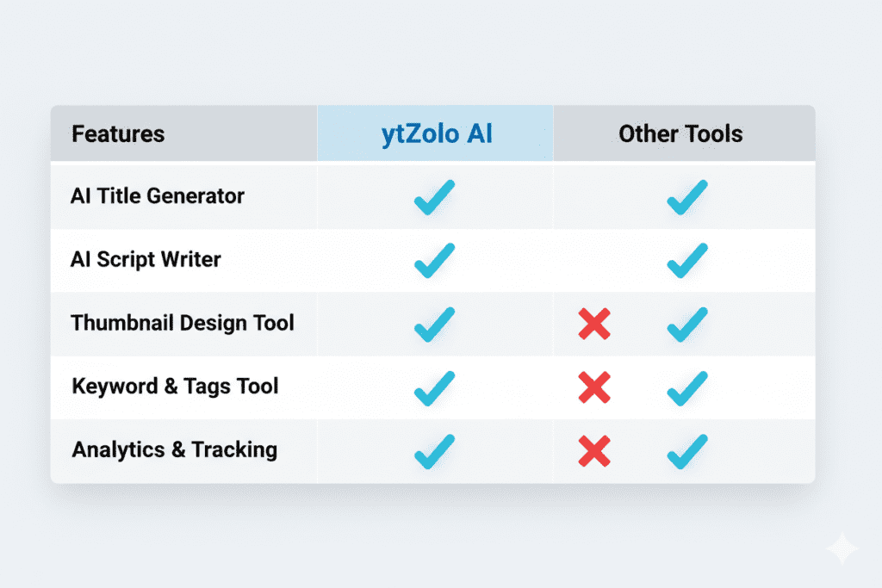Select Other Tools checkmark in AI Script Writer row
Image resolution: width=882 pixels, height=588 pixels.
click(686, 261)
